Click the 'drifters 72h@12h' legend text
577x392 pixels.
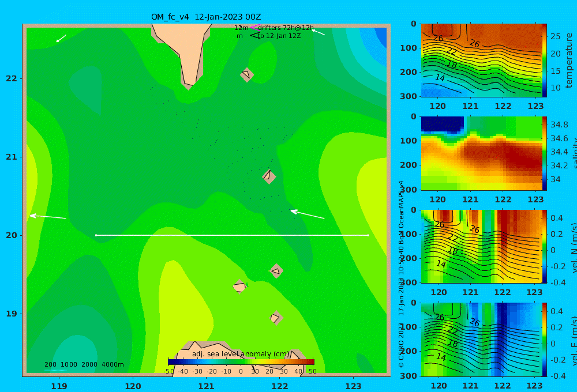click(x=286, y=28)
